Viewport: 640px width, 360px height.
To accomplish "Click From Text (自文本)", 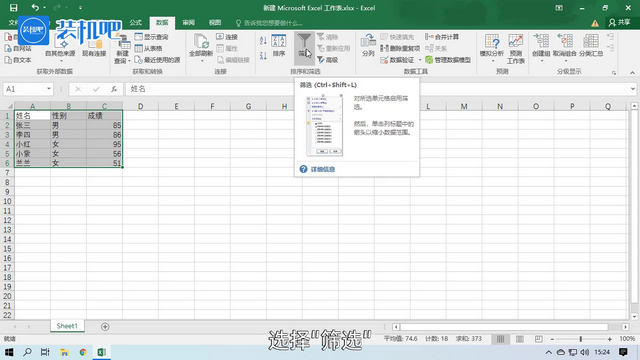I will (18, 60).
